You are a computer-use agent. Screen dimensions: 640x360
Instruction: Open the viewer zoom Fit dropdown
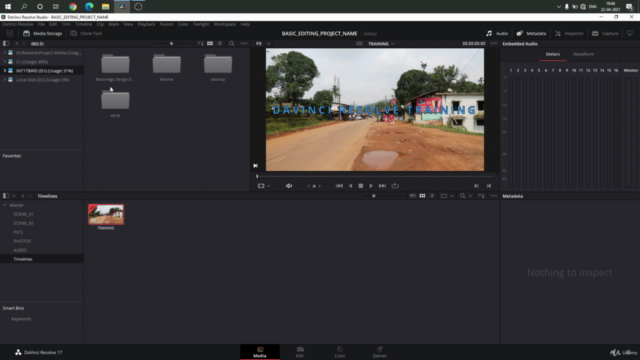(263, 44)
